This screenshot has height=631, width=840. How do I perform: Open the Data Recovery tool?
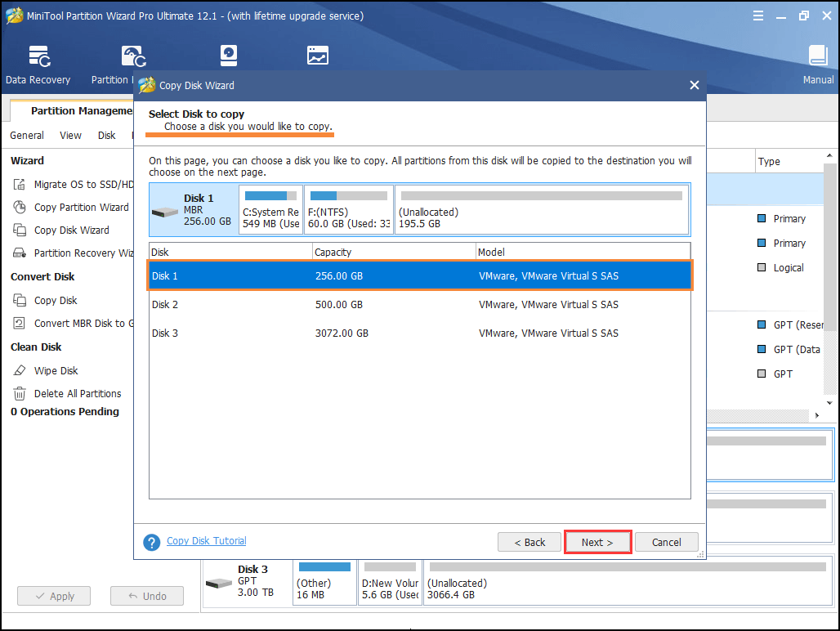pyautogui.click(x=38, y=65)
